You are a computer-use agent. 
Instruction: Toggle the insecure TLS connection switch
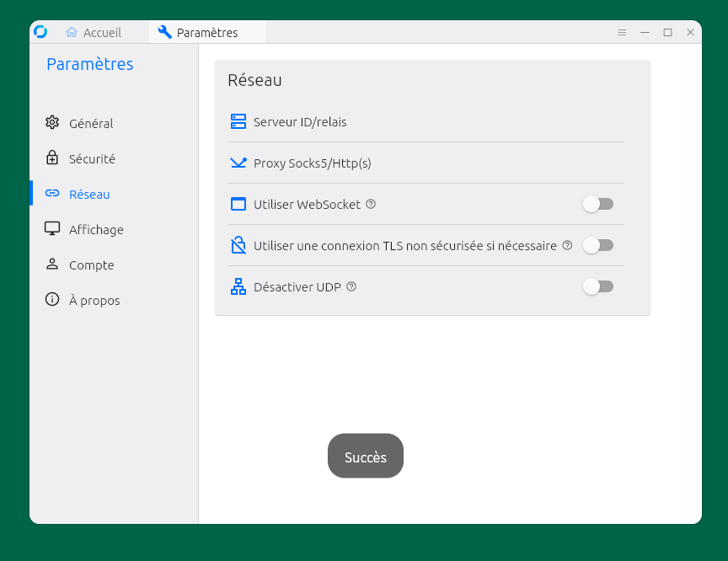click(x=598, y=245)
